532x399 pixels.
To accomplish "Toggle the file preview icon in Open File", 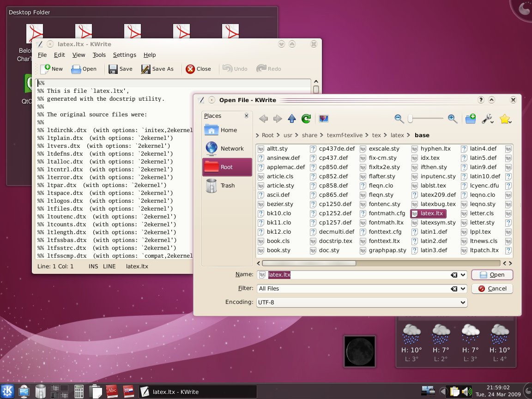I will 324,118.
